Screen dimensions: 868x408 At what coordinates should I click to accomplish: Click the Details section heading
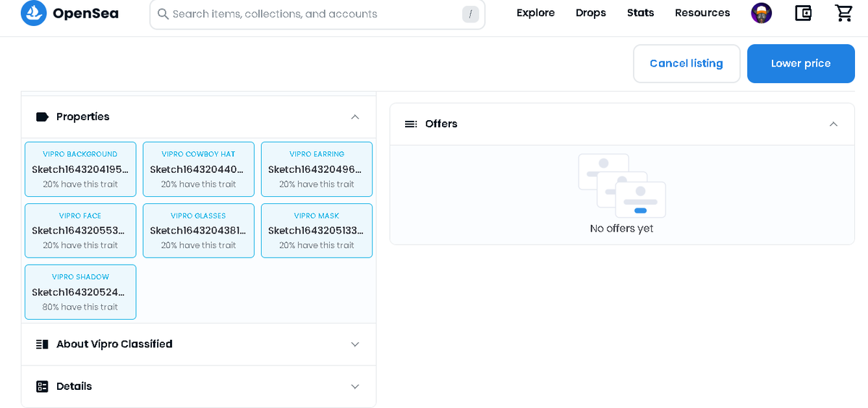pyautogui.click(x=75, y=386)
